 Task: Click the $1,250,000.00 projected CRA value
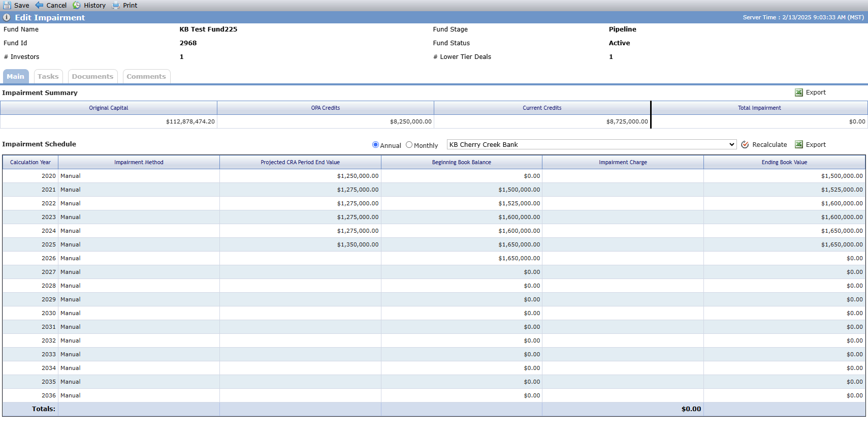pyautogui.click(x=358, y=176)
